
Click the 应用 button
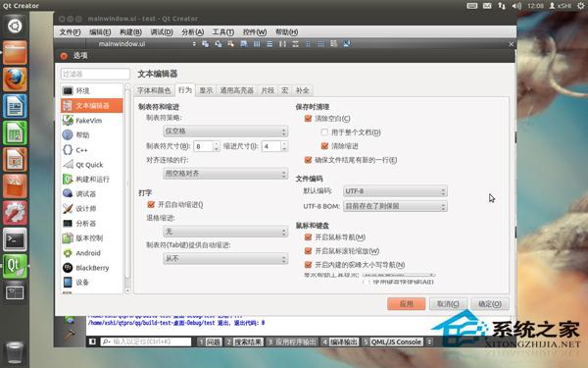[407, 304]
